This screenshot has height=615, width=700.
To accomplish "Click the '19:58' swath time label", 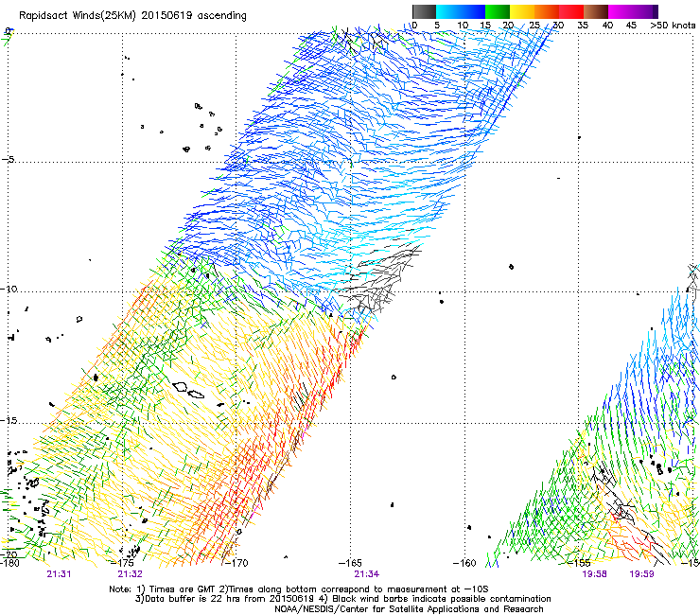I will point(594,574).
